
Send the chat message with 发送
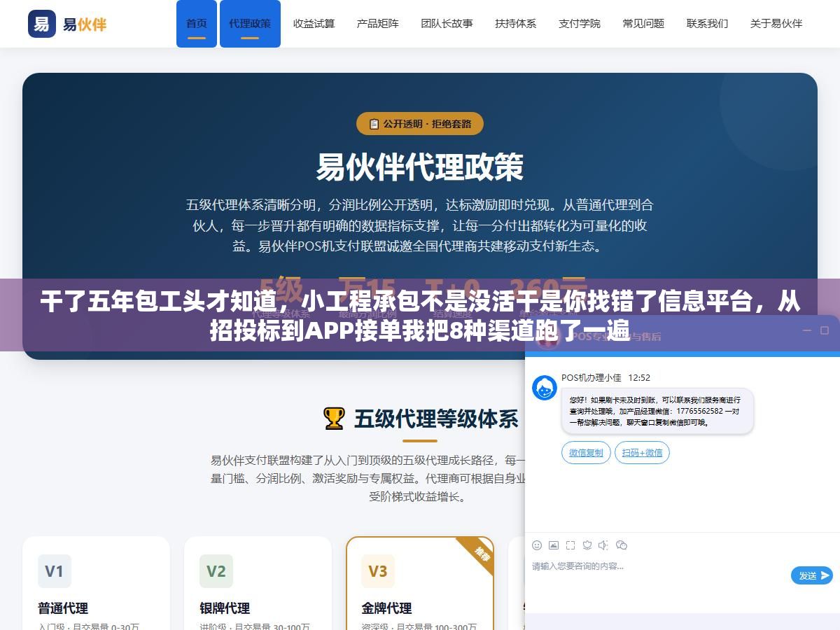812,575
